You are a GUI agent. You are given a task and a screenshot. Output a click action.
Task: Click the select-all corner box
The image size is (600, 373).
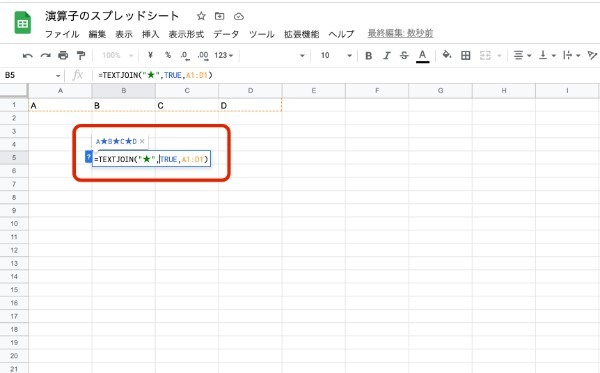point(14,91)
